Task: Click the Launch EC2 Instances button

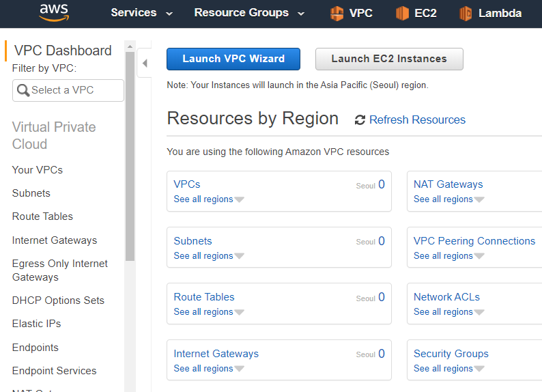Action: pos(389,59)
